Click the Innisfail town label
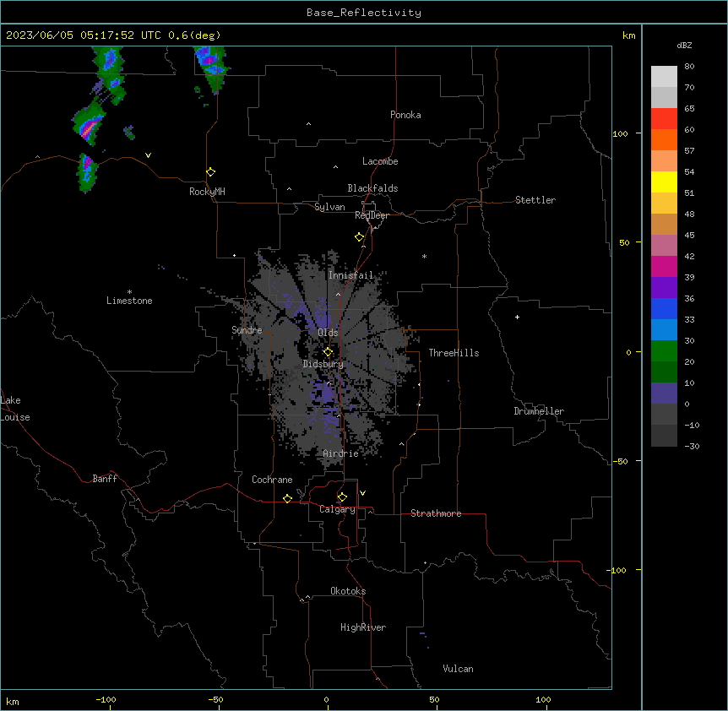This screenshot has height=711, width=728. coord(350,275)
